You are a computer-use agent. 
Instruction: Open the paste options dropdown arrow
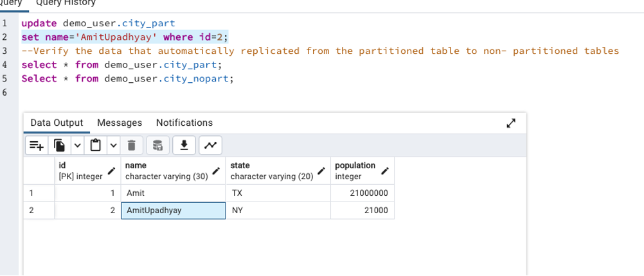pyautogui.click(x=114, y=146)
